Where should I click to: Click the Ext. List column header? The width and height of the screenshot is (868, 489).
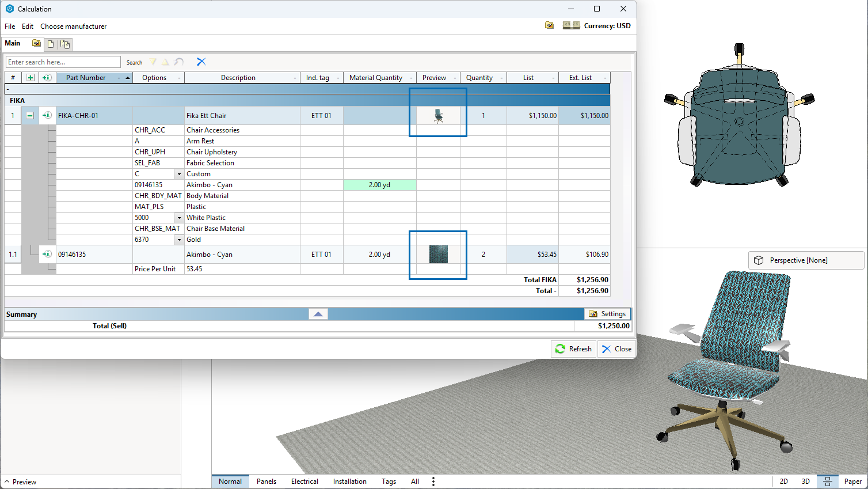pyautogui.click(x=584, y=78)
